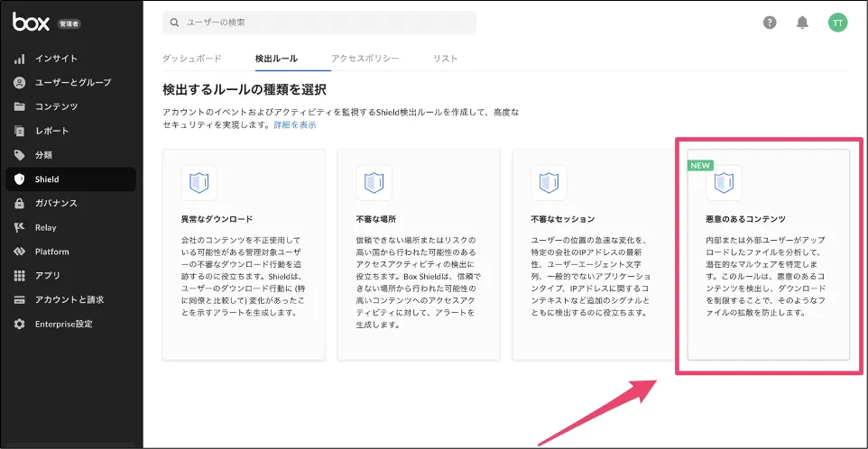Click the 詳細を表示 link

click(295, 124)
